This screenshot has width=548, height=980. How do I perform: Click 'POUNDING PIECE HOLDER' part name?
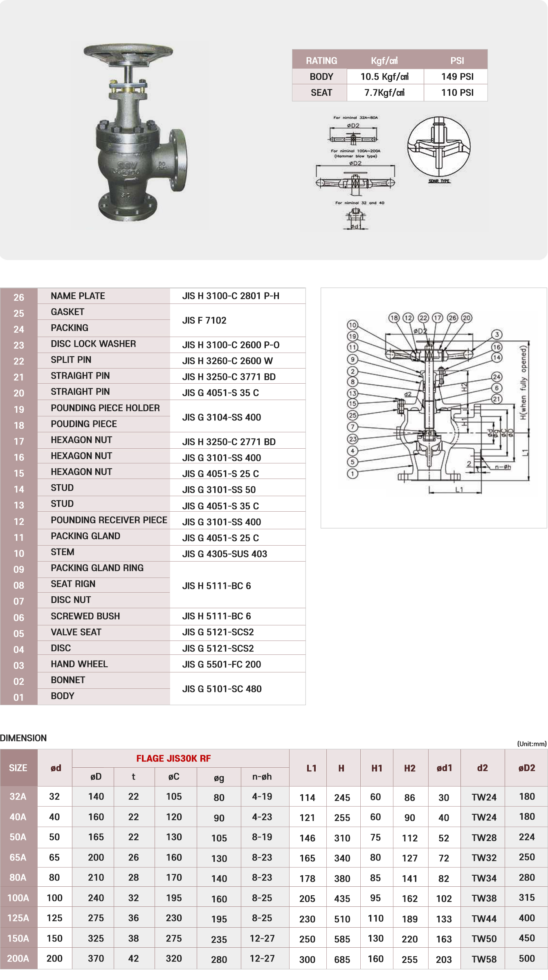(x=105, y=408)
